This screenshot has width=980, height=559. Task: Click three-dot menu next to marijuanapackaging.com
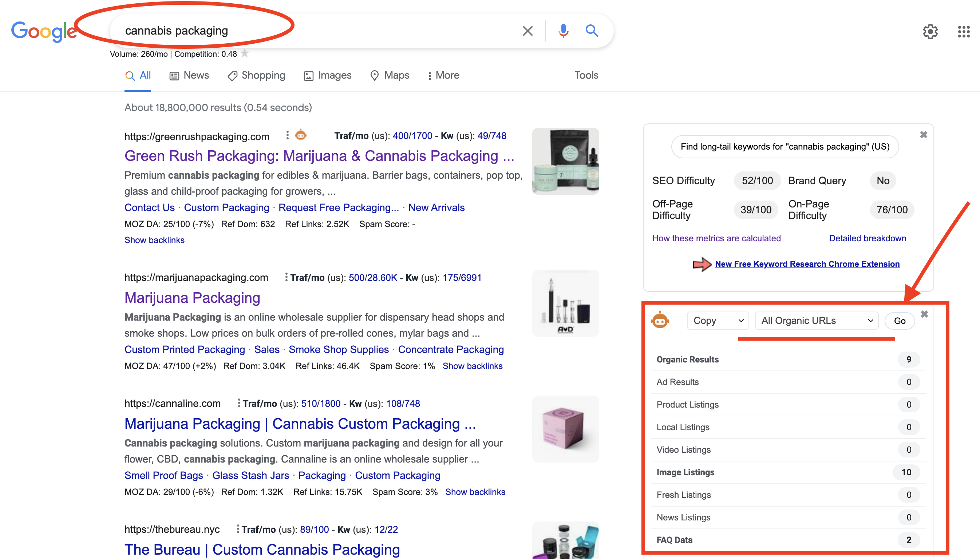(286, 277)
